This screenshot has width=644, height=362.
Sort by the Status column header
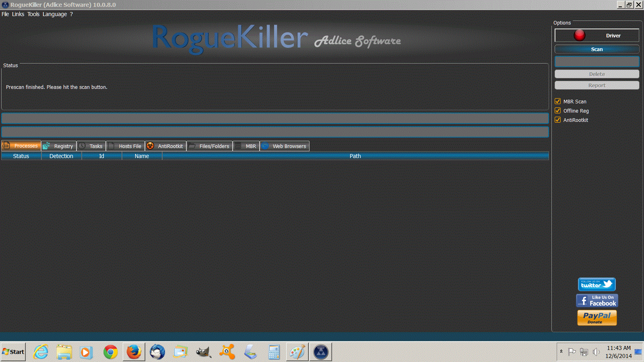point(21,156)
